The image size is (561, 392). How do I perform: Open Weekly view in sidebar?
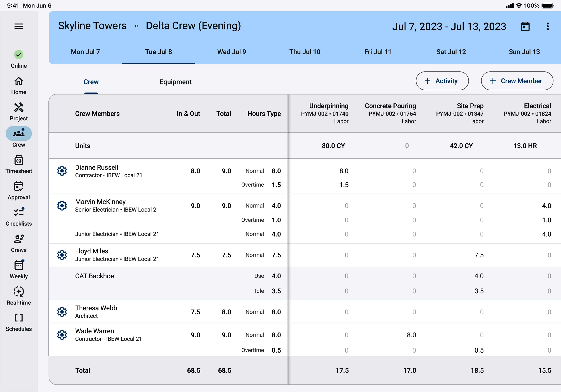coord(19,269)
